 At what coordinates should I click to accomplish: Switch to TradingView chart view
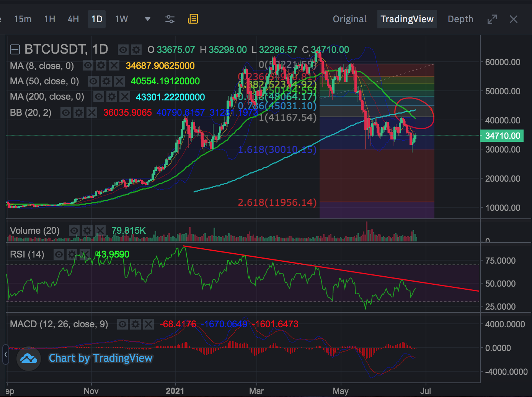pos(407,19)
